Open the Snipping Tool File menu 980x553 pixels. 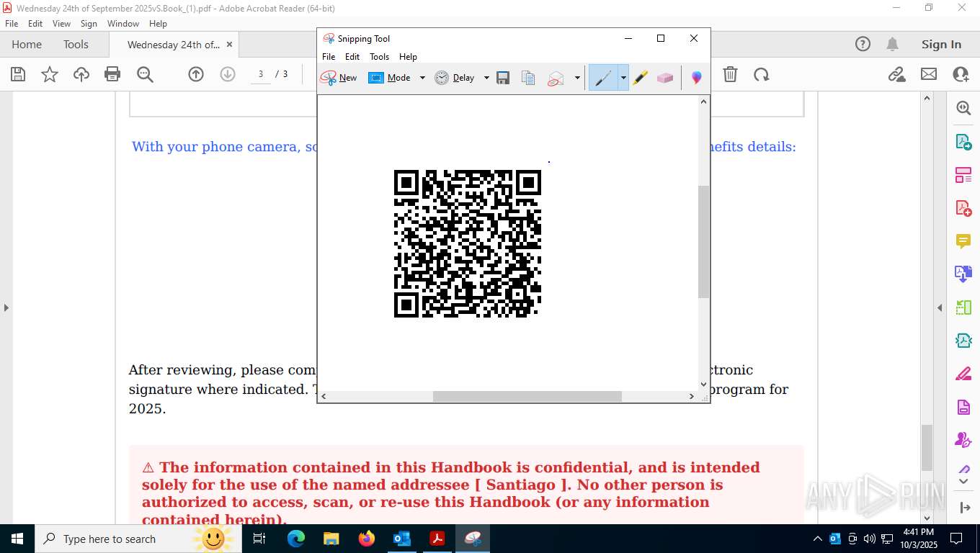pos(329,57)
